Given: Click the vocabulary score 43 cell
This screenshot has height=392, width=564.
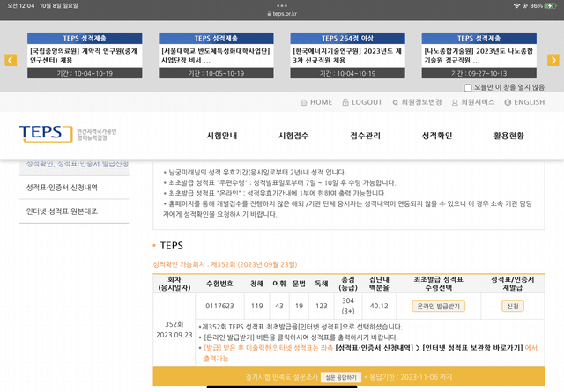Looking at the screenshot, I should [279, 306].
